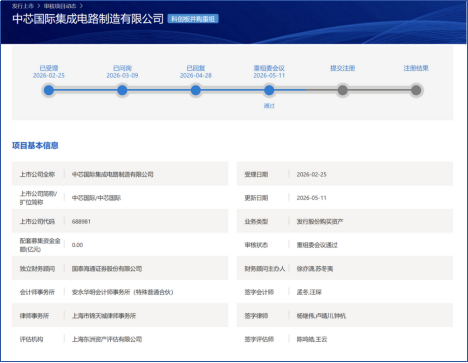Click the 会计师事务所 field label
This screenshot has width=468, height=363.
[x=37, y=292]
